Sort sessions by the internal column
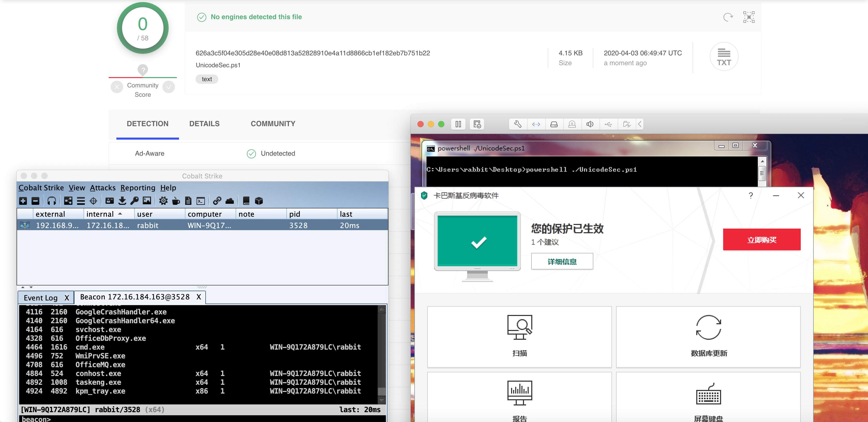Viewport: 868px width, 422px height. [109, 214]
